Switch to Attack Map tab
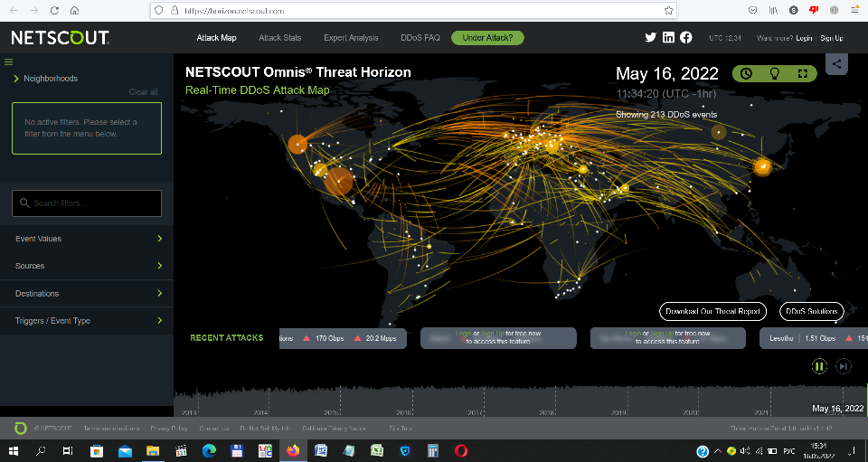The height and width of the screenshot is (462, 868). [216, 38]
